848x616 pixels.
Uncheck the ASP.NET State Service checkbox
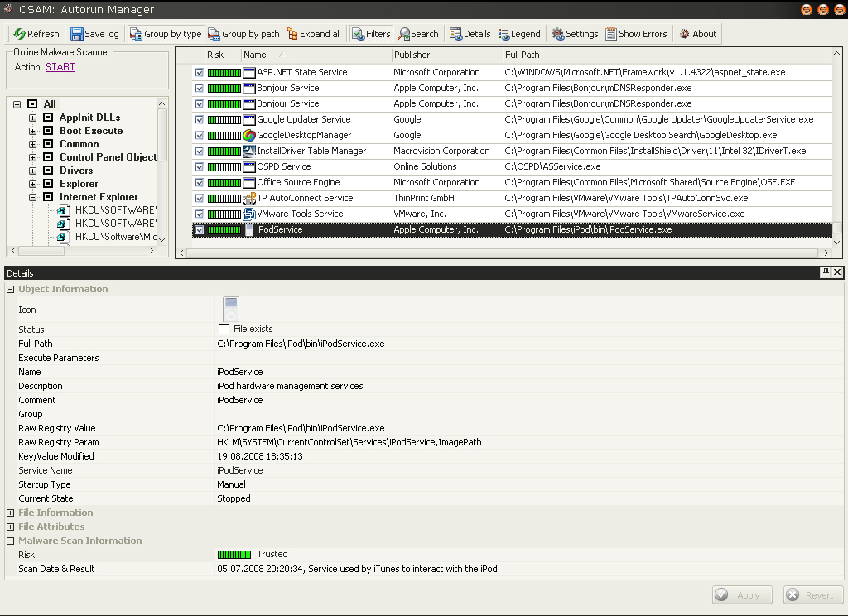199,73
